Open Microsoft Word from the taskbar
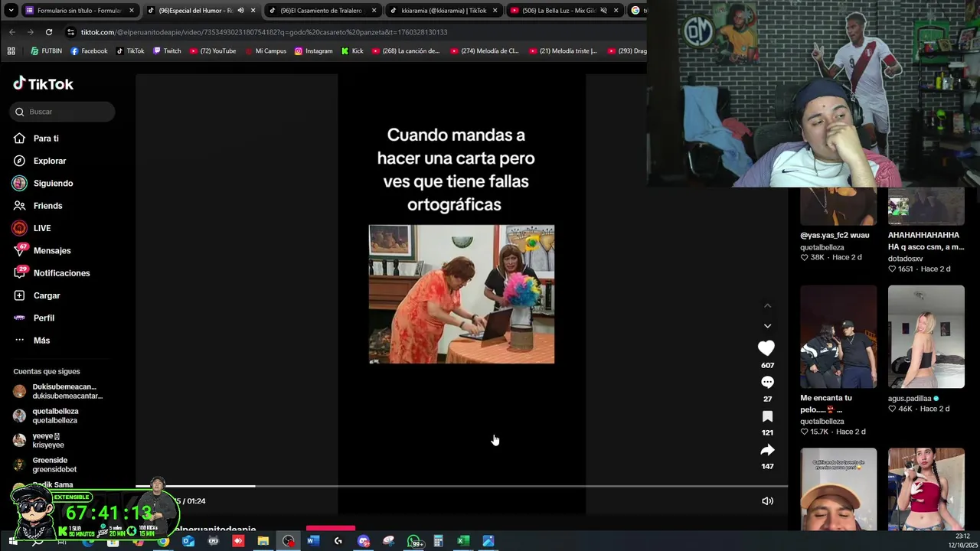The height and width of the screenshot is (551, 980). pos(312,541)
